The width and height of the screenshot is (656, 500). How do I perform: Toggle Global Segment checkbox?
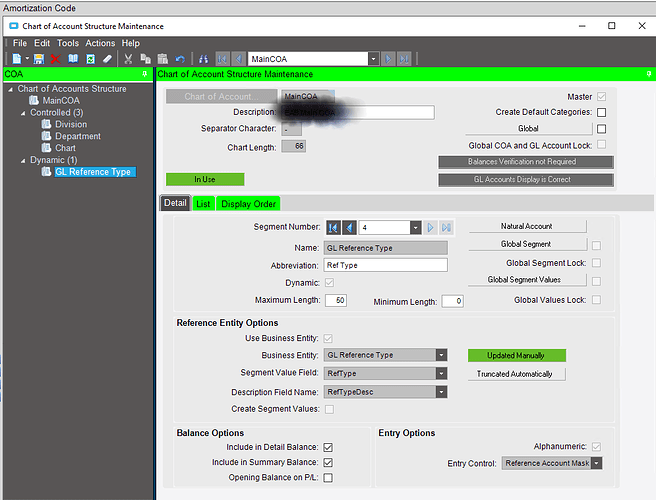[597, 245]
